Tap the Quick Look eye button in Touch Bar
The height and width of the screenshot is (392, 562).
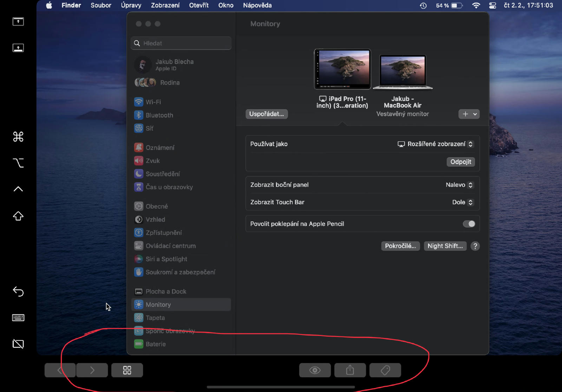tap(315, 370)
